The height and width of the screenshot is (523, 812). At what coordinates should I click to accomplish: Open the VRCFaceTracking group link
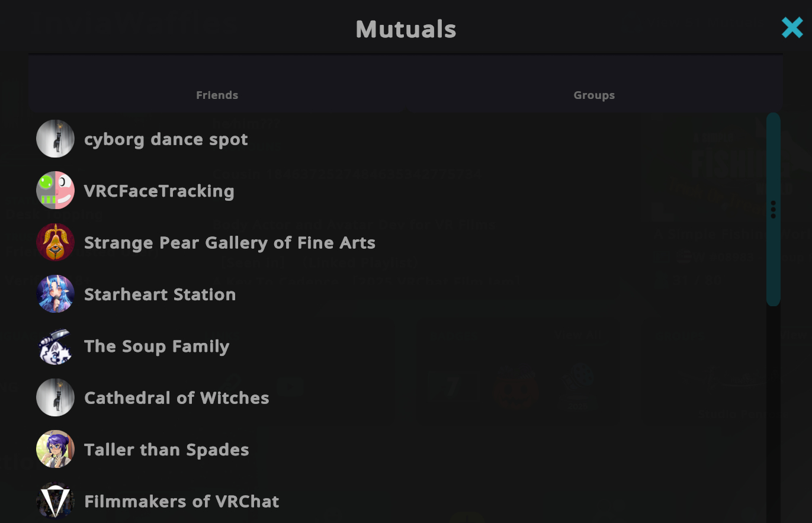coord(159,191)
